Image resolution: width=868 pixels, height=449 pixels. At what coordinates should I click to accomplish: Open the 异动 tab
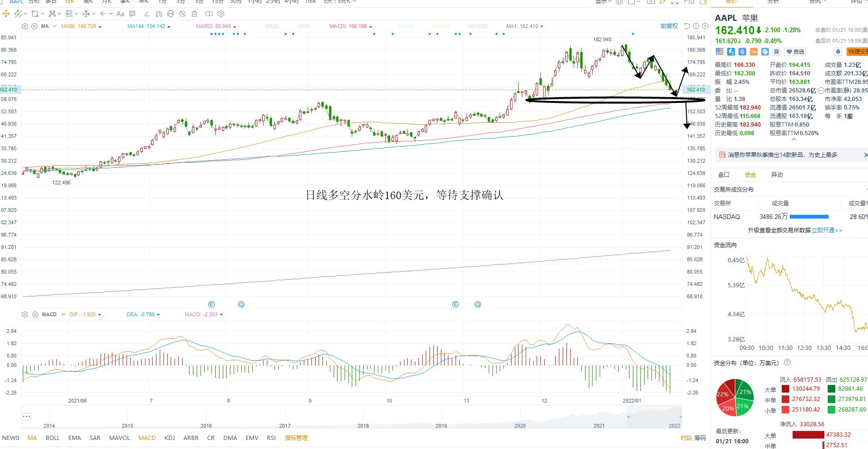tap(777, 175)
